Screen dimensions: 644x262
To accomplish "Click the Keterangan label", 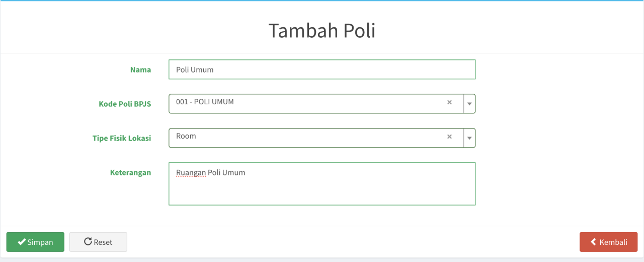I will coord(130,172).
